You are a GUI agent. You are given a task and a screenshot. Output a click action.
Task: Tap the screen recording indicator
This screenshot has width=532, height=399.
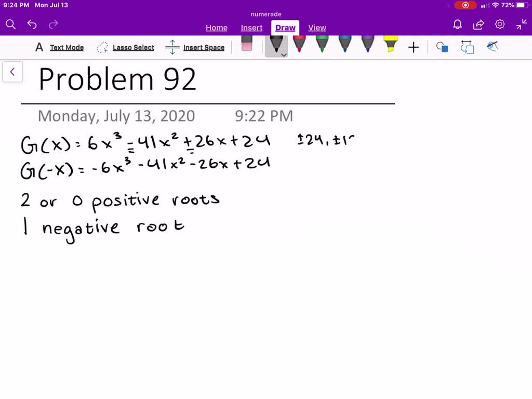(465, 5)
